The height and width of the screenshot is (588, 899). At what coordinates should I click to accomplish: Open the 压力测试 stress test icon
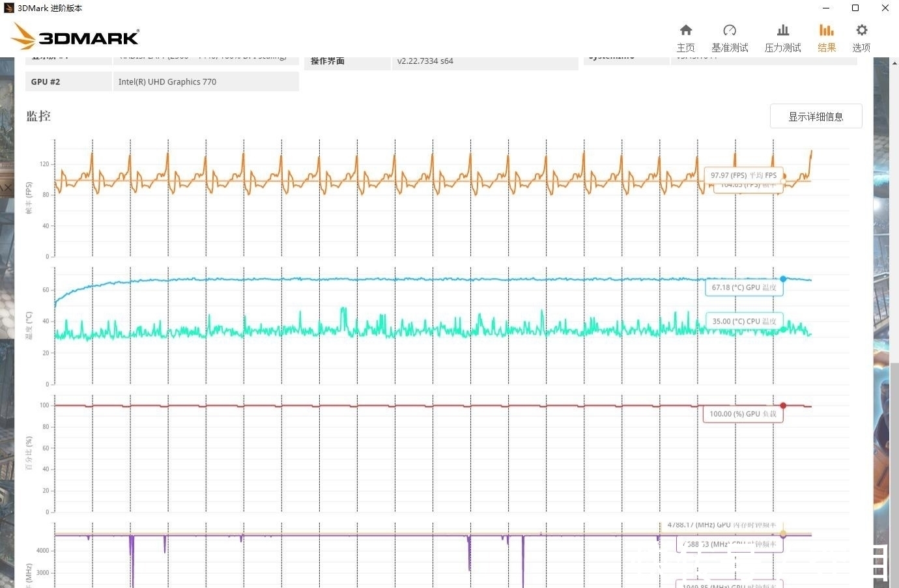[x=783, y=30]
